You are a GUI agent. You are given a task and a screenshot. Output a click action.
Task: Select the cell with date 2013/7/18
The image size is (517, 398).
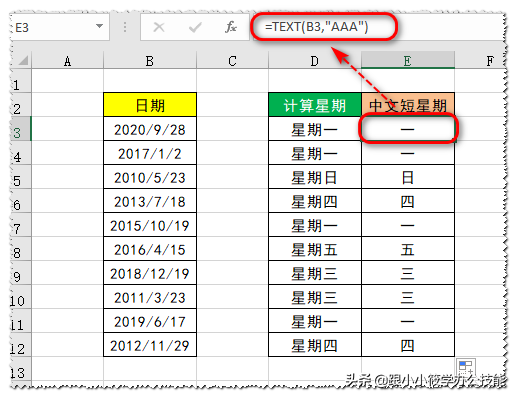(x=150, y=201)
